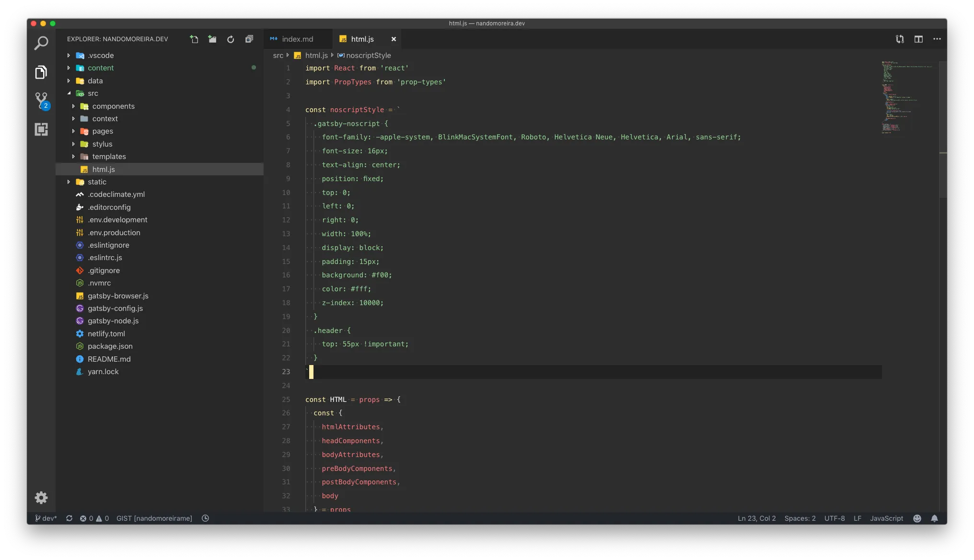Click the src breadcrumb segment
The height and width of the screenshot is (560, 974).
tap(278, 56)
